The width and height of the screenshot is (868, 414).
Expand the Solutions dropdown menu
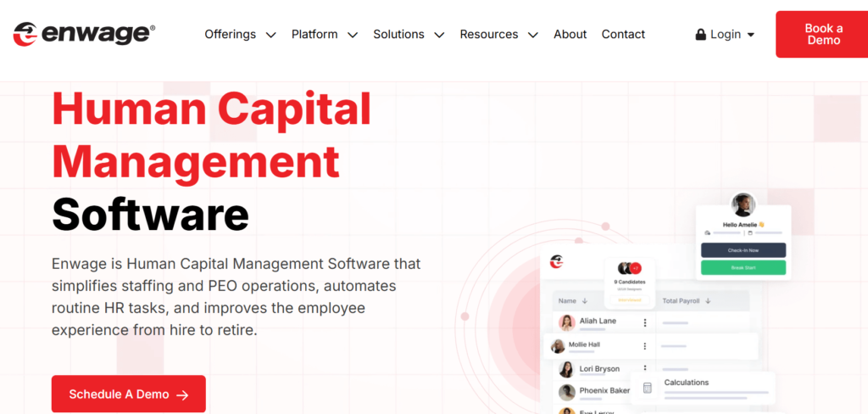point(439,35)
